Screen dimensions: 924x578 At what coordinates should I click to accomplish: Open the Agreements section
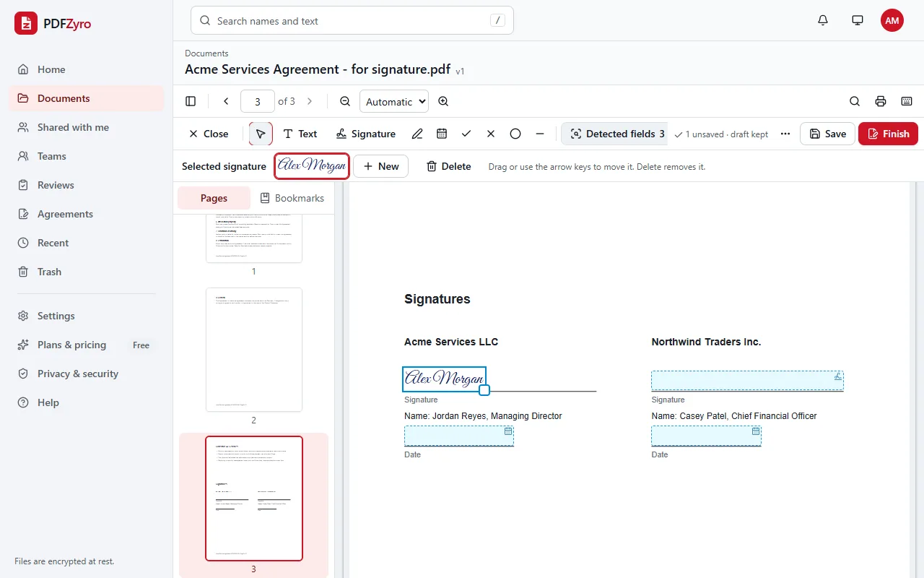click(x=87, y=214)
